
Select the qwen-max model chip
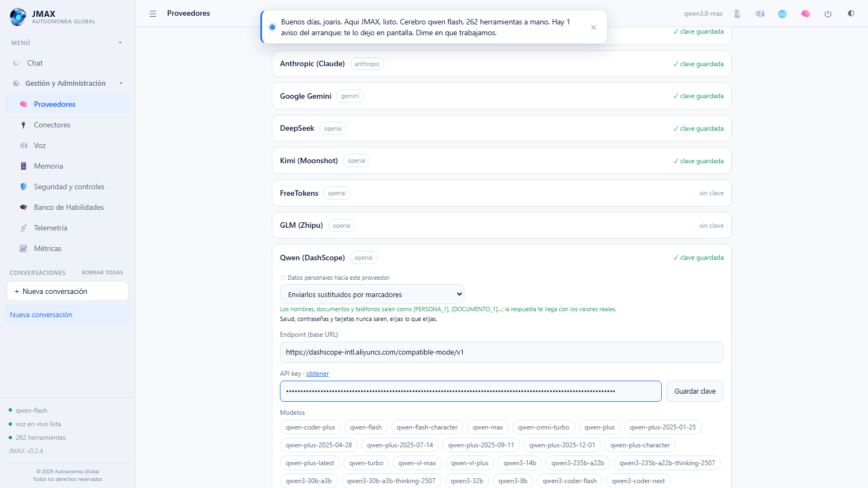click(x=488, y=427)
